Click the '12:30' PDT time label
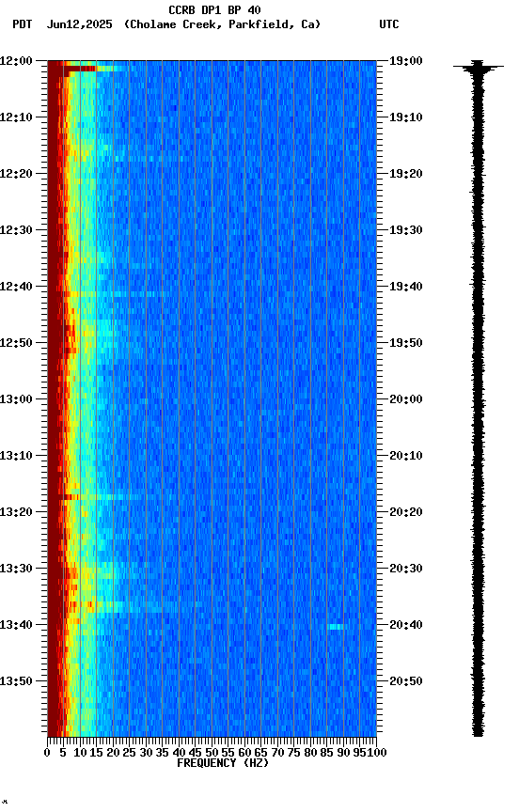 [x=16, y=230]
